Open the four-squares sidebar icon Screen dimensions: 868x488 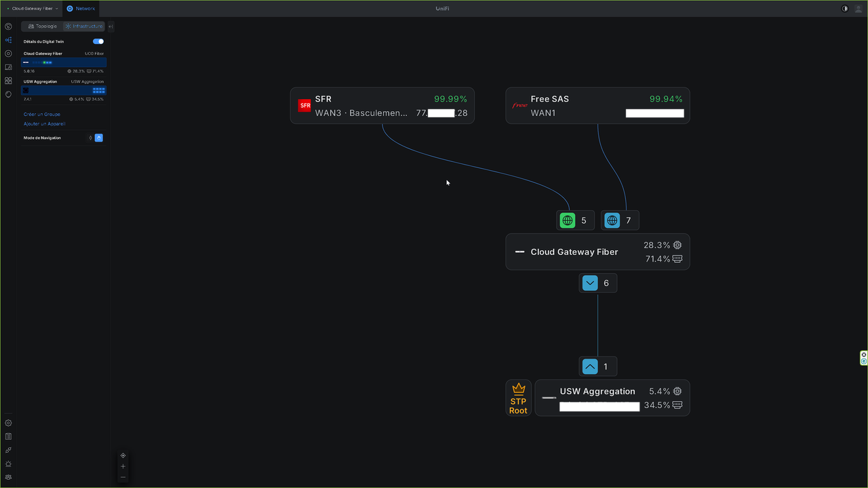click(x=8, y=81)
